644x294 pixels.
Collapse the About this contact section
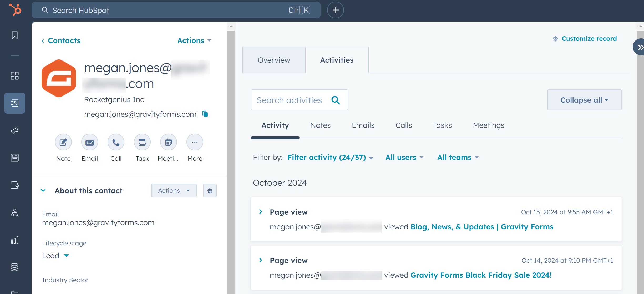pyautogui.click(x=43, y=190)
